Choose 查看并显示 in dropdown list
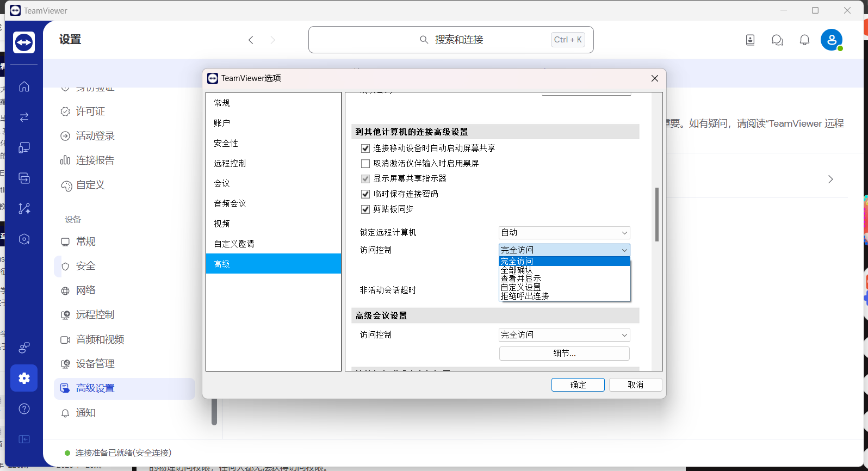868x471 pixels. click(564, 279)
